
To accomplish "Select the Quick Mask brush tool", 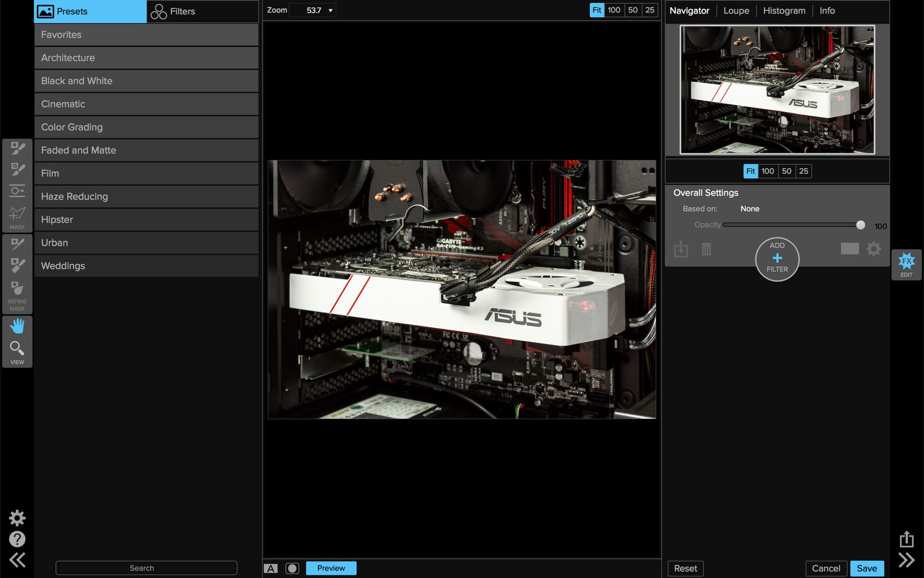I will coord(17,169).
